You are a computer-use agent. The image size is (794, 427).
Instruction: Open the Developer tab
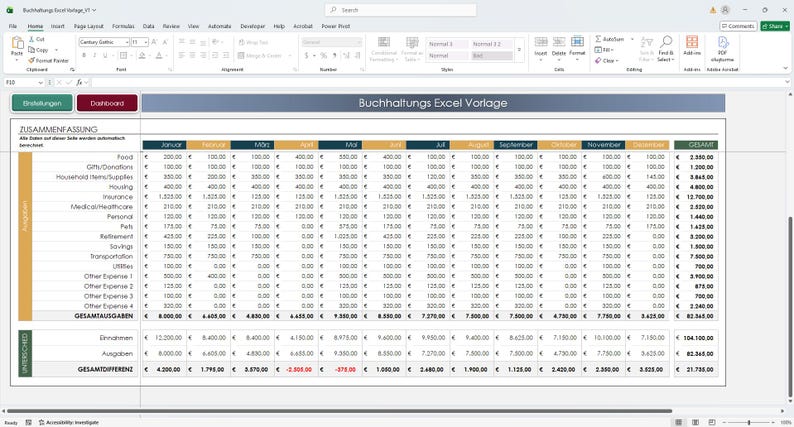253,26
